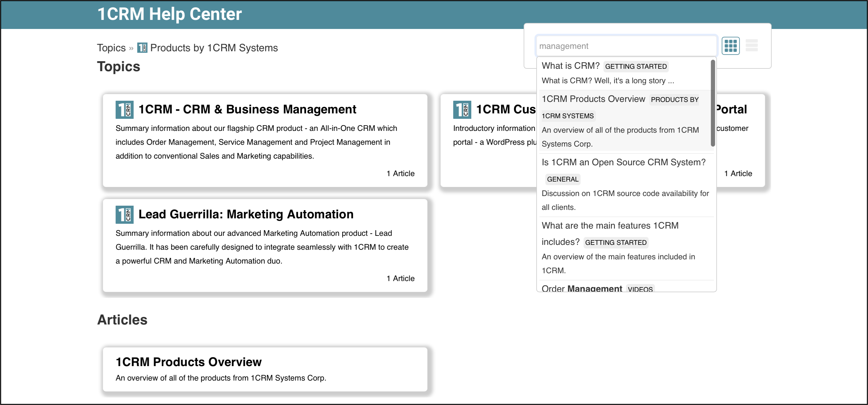Screen dimensions: 868x405
Task: Click GETTING STARTED tag on main features result
Action: click(616, 242)
